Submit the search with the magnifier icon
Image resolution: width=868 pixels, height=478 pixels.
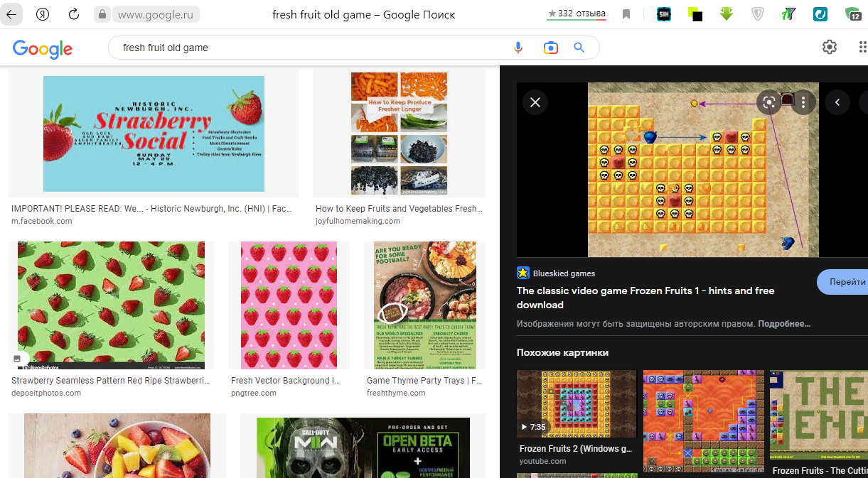[x=579, y=48]
